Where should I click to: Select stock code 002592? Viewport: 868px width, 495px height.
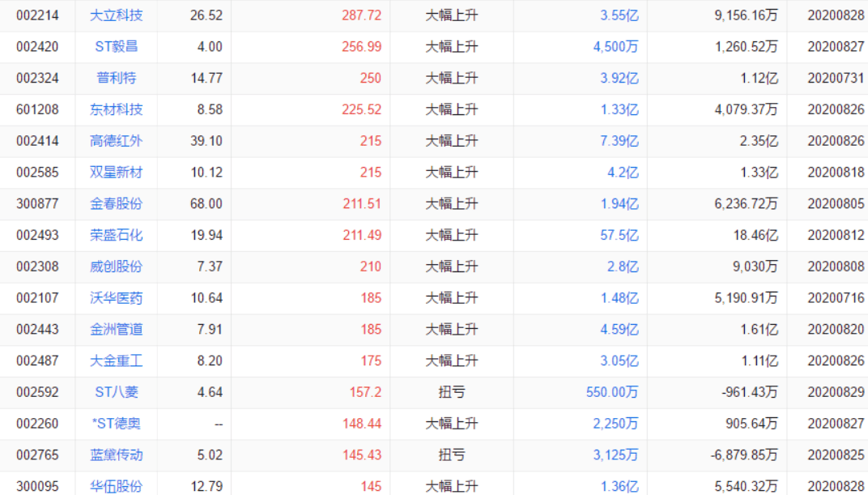click(37, 392)
